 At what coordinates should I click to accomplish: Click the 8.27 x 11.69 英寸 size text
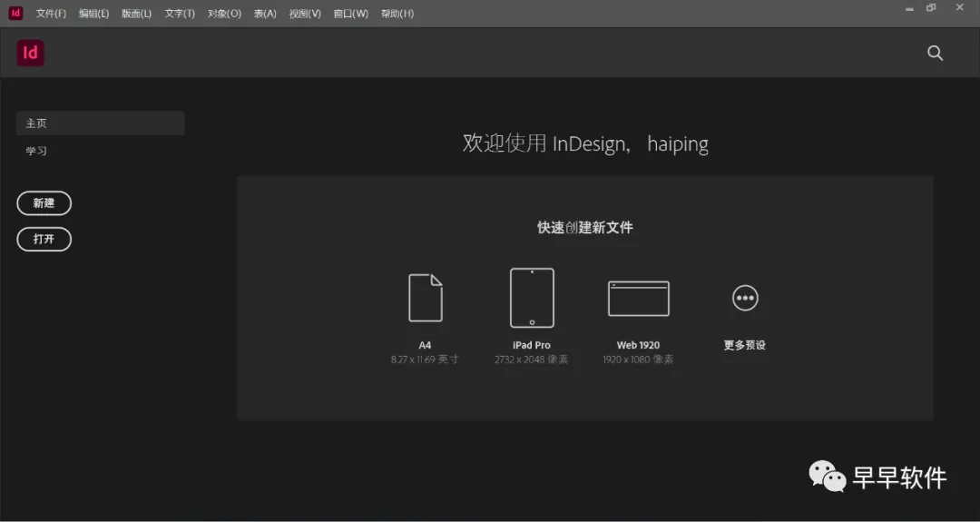pos(425,359)
